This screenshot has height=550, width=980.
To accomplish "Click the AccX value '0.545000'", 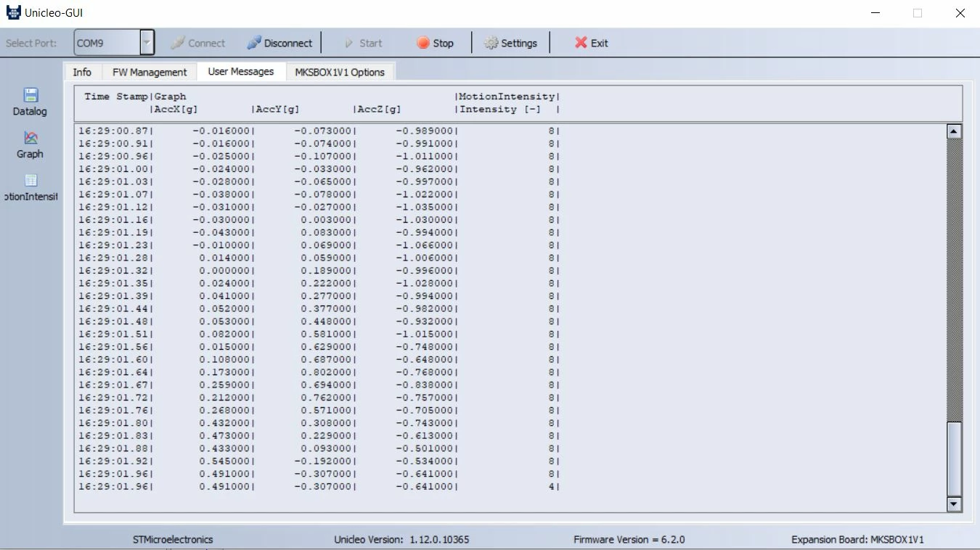I will pyautogui.click(x=225, y=461).
